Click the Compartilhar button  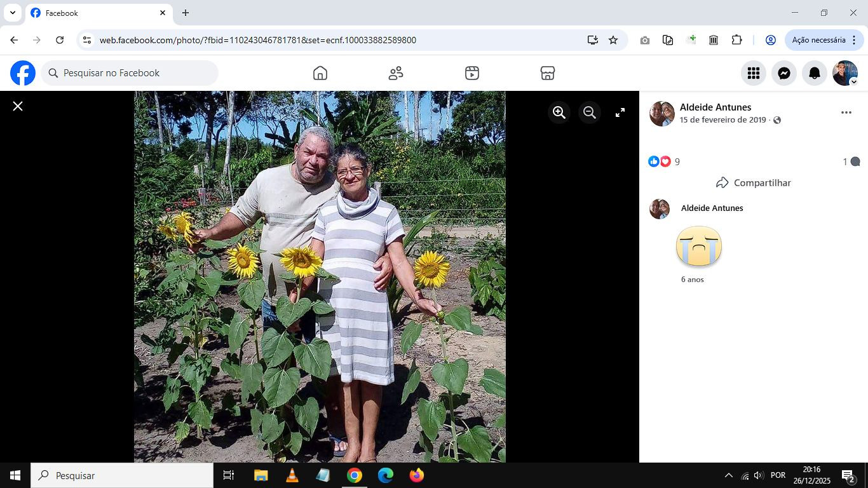754,182
